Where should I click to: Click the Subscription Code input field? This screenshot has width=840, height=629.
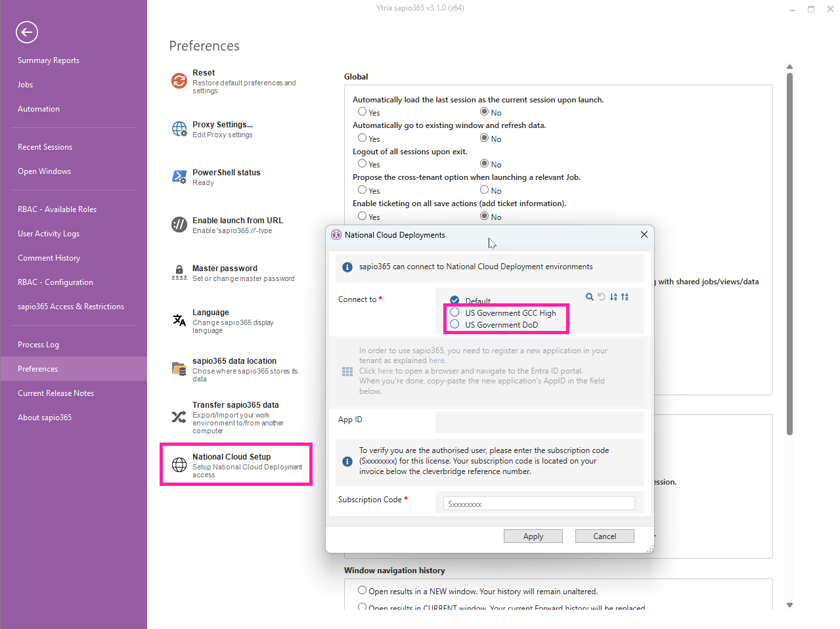(x=539, y=504)
